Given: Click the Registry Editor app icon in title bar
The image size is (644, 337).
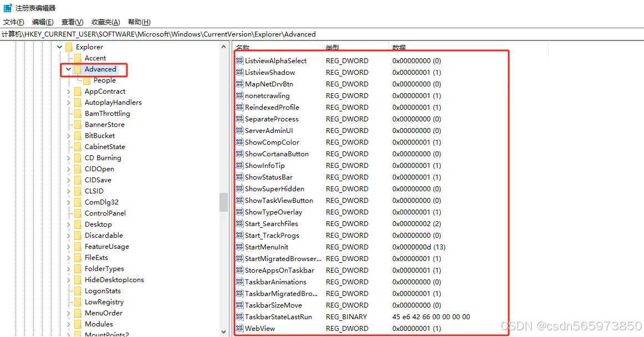Looking at the screenshot, I should click(7, 8).
